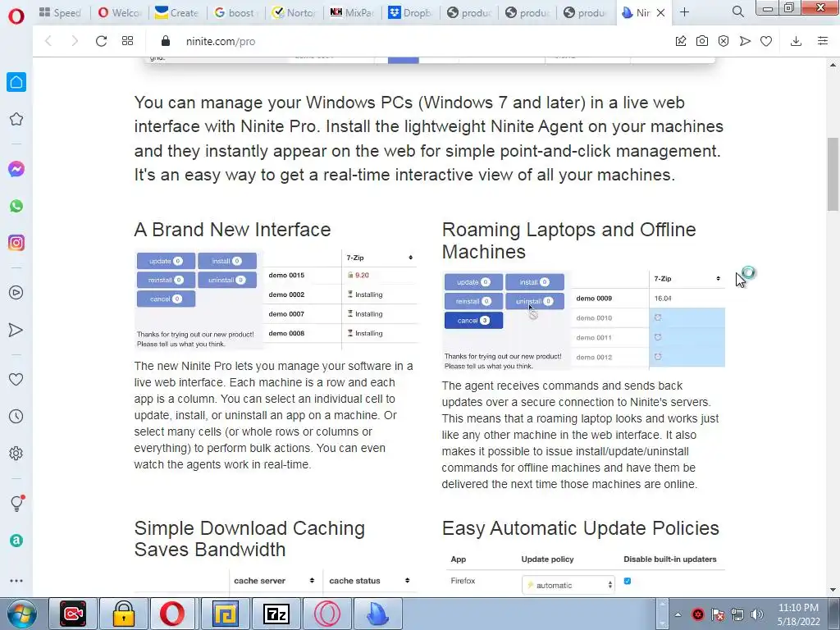Image resolution: width=840 pixels, height=630 pixels.
Task: Open the lightbulb tips icon in sidebar
Action: 16,503
